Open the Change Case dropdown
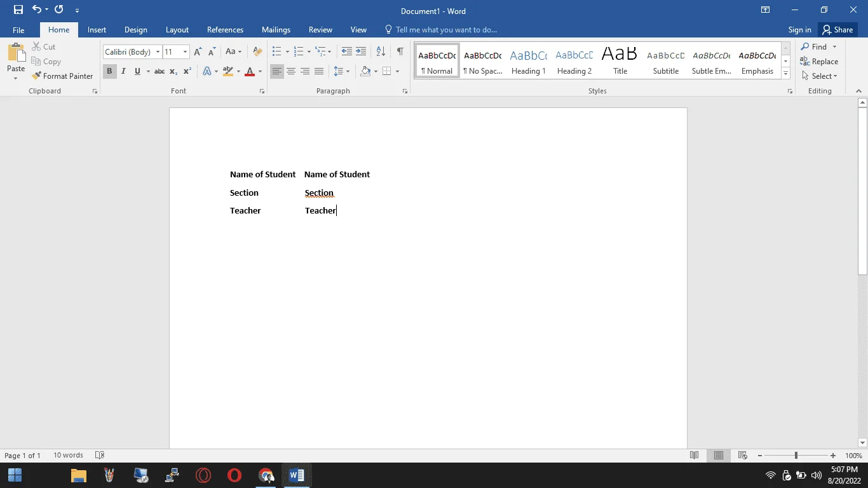This screenshot has height=488, width=868. point(233,52)
